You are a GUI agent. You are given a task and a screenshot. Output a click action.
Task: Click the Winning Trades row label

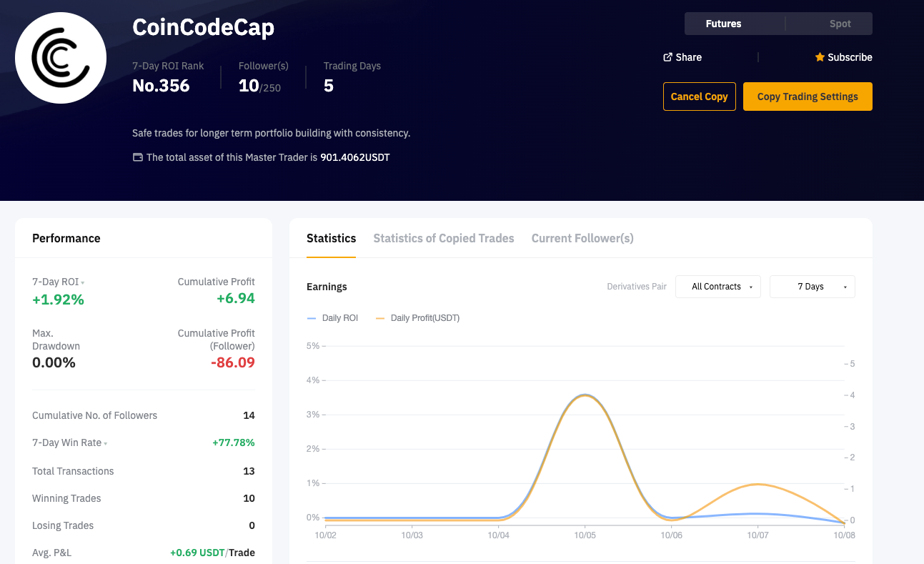[66, 498]
